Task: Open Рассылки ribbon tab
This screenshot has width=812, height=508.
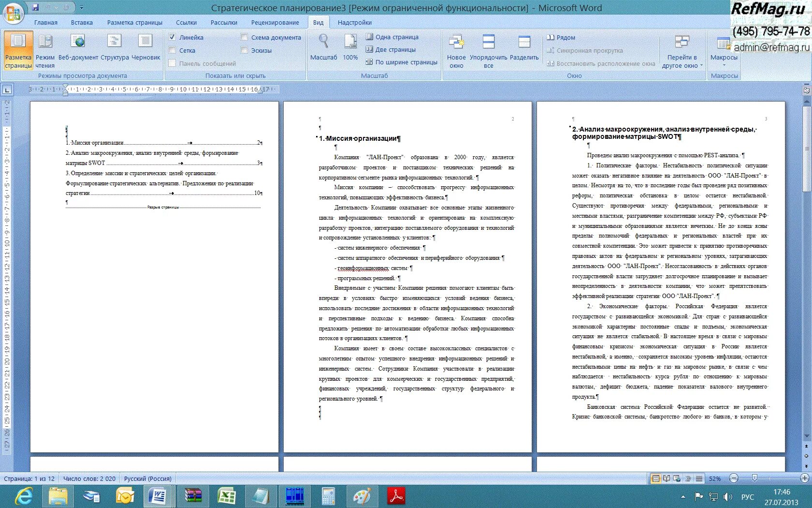Action: click(x=224, y=22)
